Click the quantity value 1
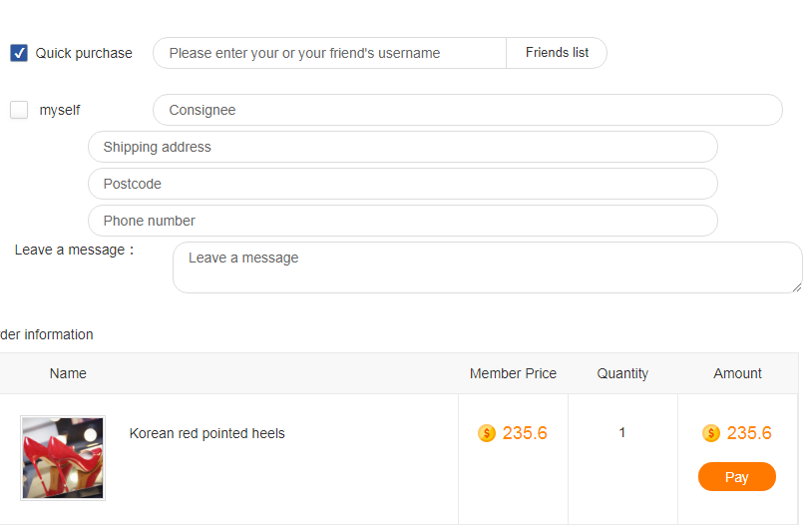This screenshot has width=812, height=525. [x=622, y=433]
